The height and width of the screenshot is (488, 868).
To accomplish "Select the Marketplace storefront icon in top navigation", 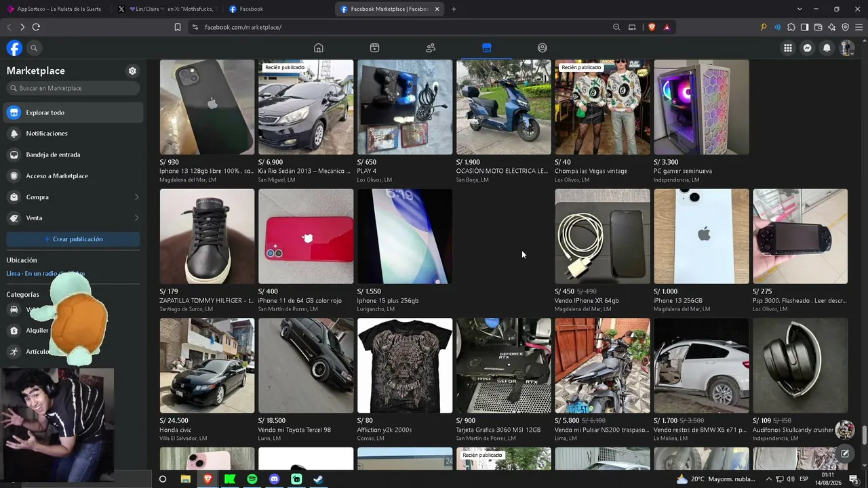I will (x=486, y=48).
